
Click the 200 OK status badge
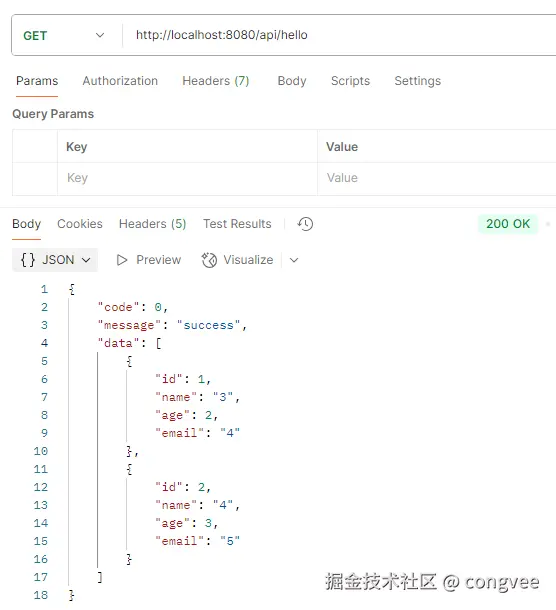508,224
